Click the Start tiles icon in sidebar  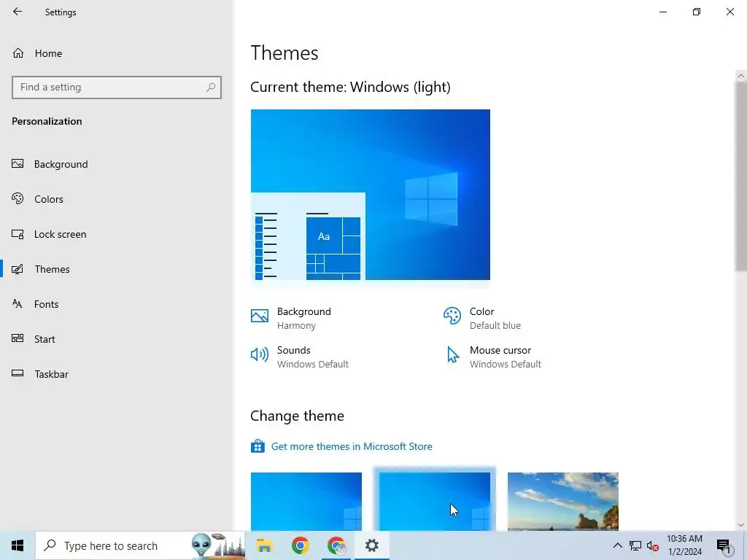coord(18,338)
